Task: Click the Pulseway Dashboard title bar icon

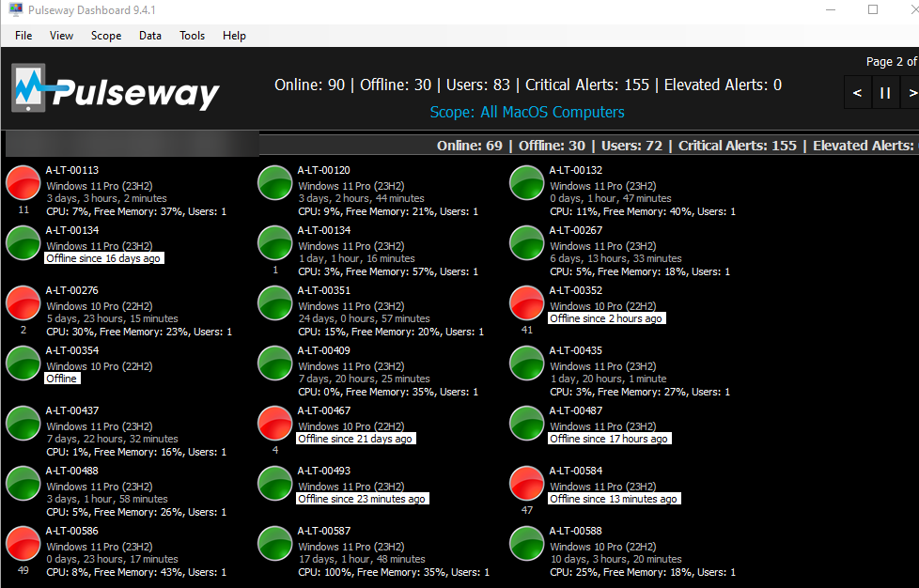Action: click(x=16, y=9)
